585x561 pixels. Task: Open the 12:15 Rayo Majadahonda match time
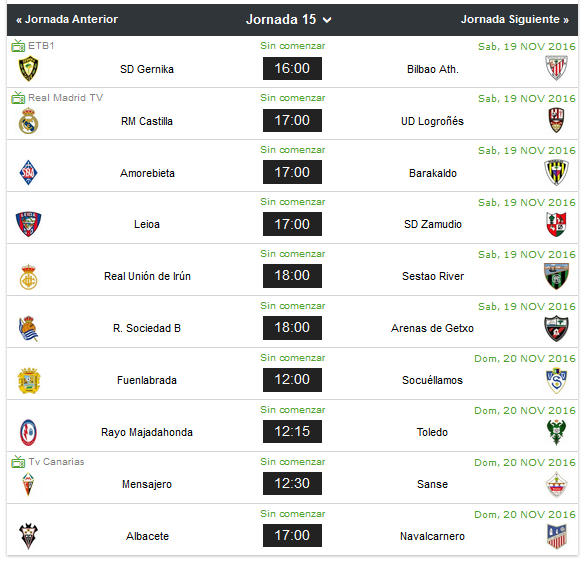292,432
